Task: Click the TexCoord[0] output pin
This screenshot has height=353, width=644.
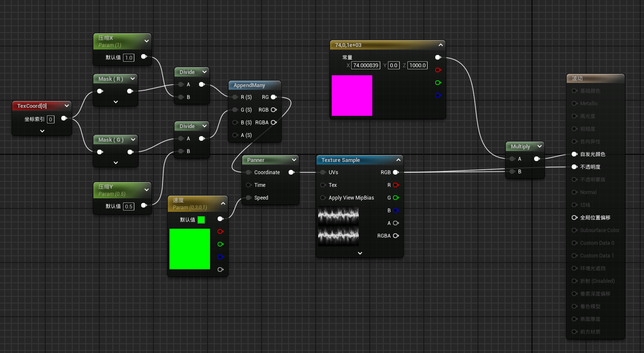Action: click(64, 118)
